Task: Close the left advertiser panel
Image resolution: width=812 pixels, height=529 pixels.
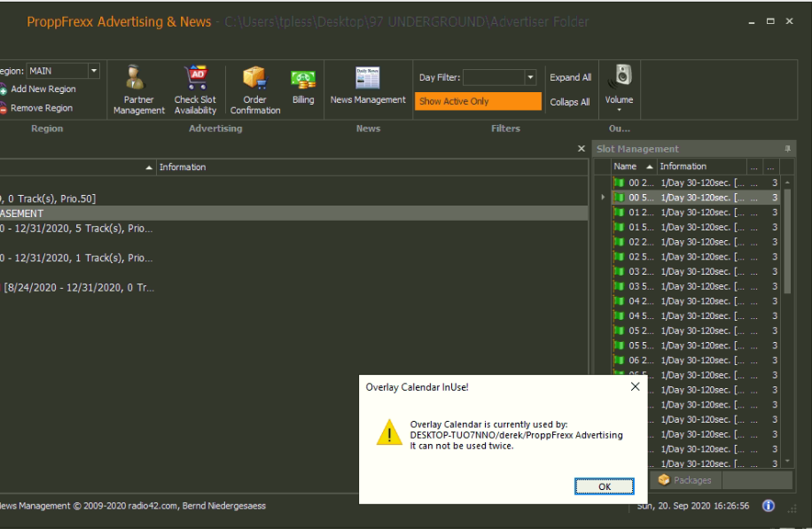Action: point(582,149)
